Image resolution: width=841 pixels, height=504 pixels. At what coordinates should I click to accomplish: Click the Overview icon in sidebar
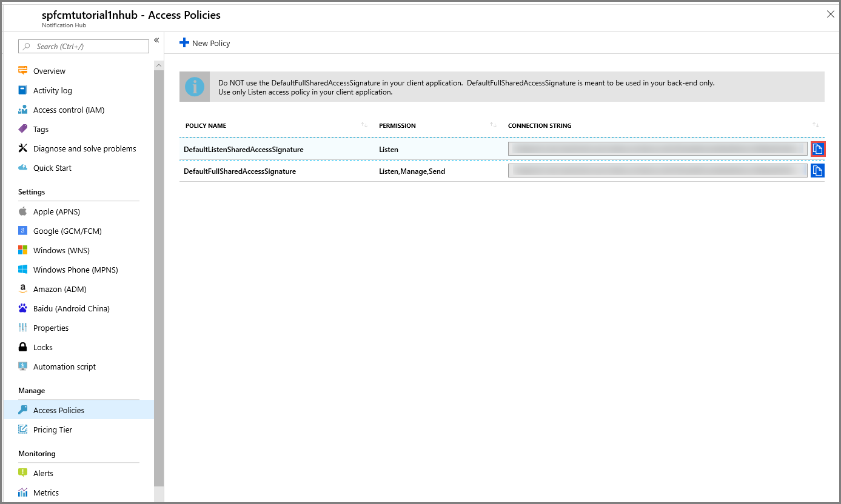tap(23, 71)
